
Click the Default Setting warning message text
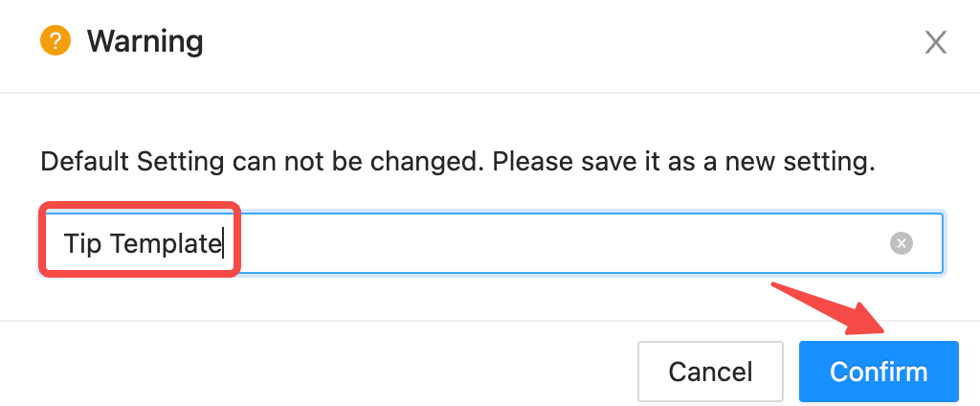point(457,162)
